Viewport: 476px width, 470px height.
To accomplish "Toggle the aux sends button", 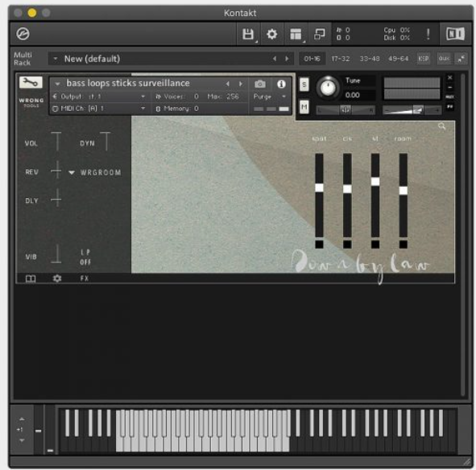I will point(450,97).
